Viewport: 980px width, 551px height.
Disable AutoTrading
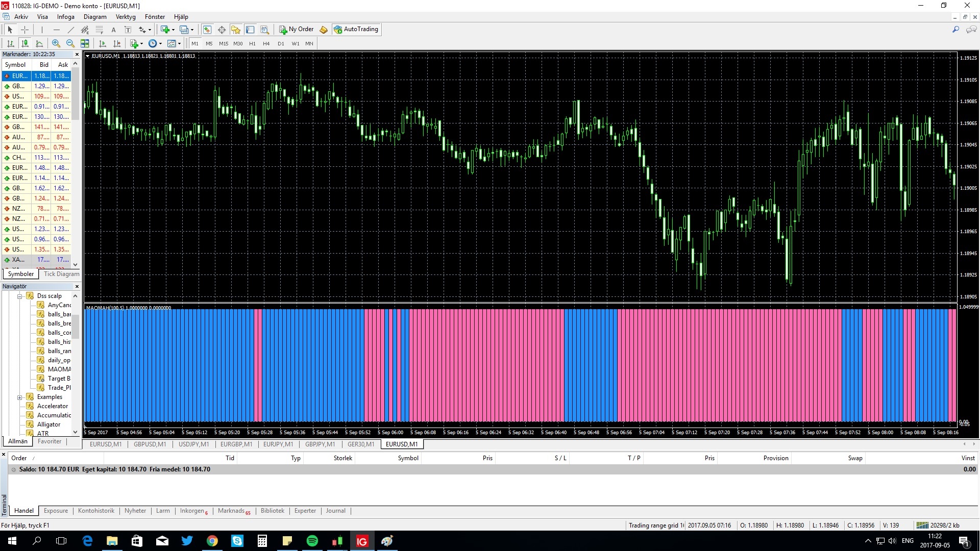coord(356,29)
